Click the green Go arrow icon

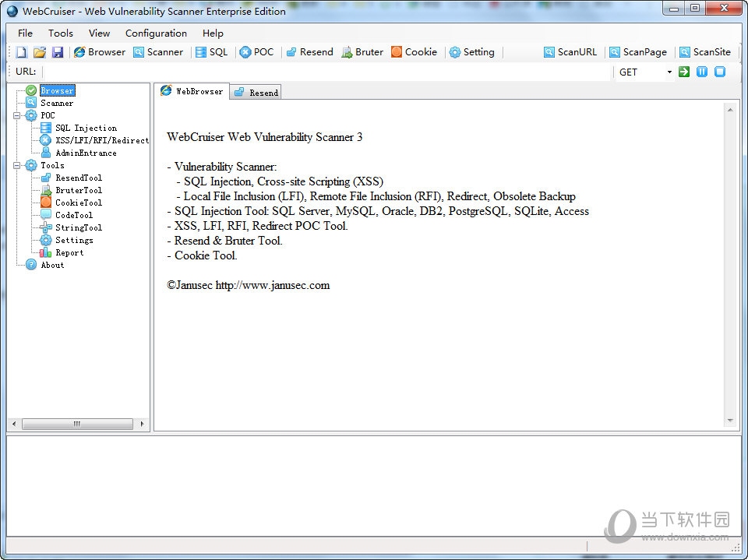684,72
